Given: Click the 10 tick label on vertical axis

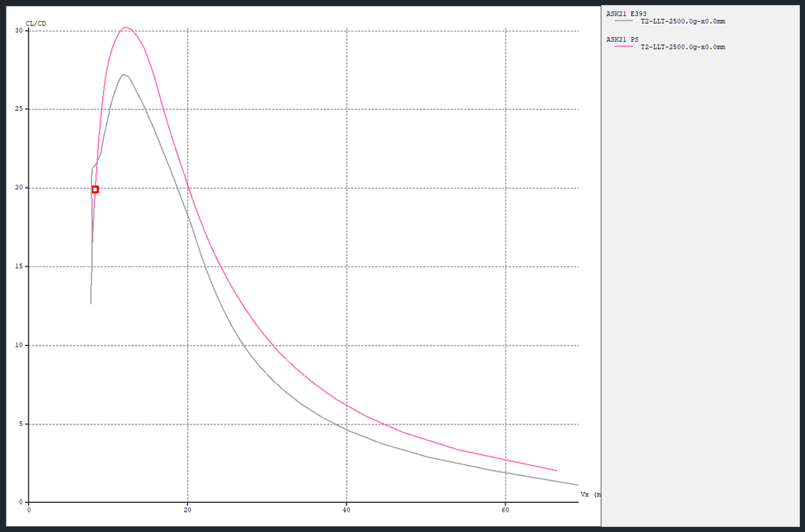Looking at the screenshot, I should click(19, 345).
